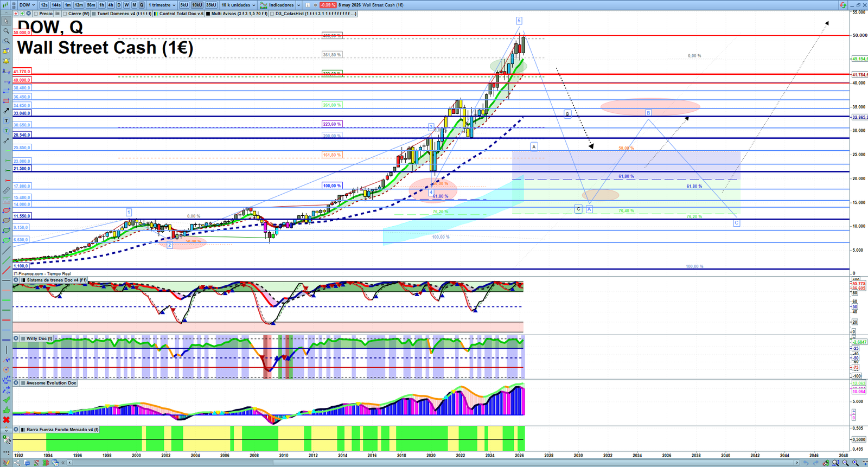Image resolution: width=868 pixels, height=467 pixels.
Task: Click the sync arrows icon at top right
Action: click(x=843, y=5)
